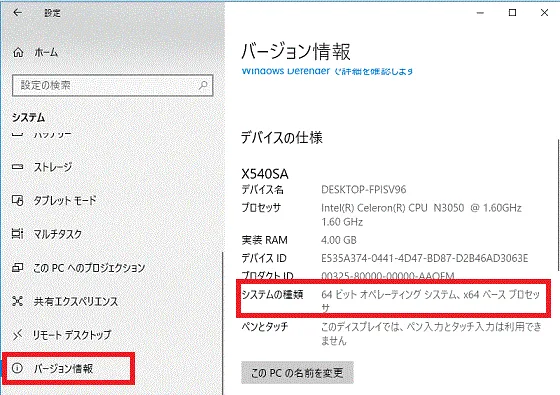This screenshot has height=395, width=560.
Task: Click the main pane vertical scrollbar
Action: (558, 205)
